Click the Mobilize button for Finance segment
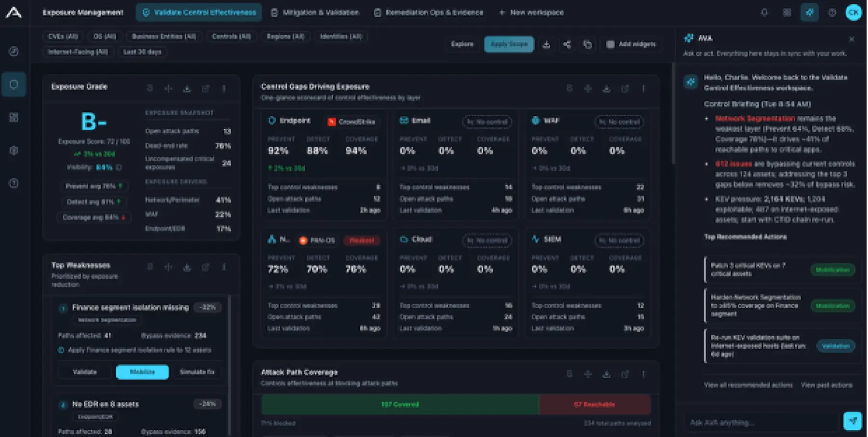This screenshot has height=437, width=868. tap(142, 372)
